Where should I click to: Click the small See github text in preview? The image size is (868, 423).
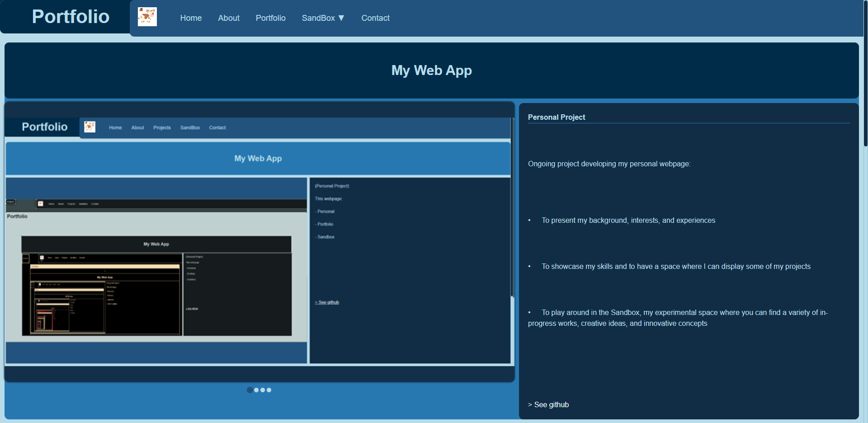[327, 302]
